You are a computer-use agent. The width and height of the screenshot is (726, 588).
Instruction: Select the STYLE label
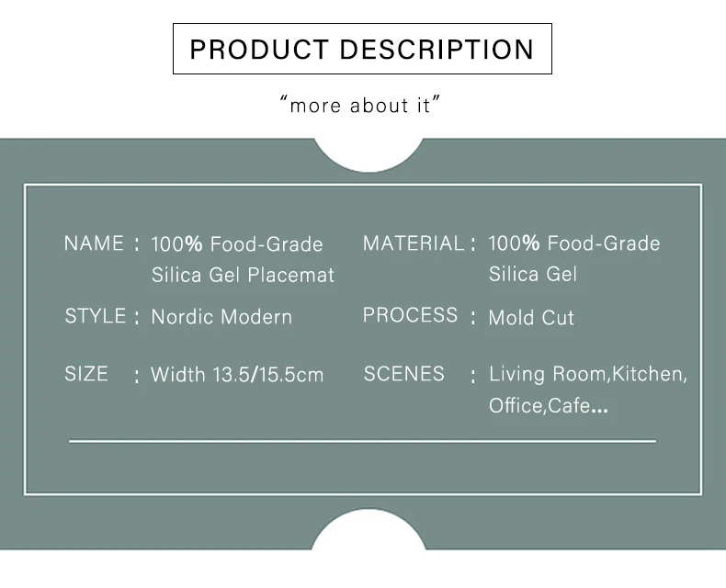coord(96,316)
